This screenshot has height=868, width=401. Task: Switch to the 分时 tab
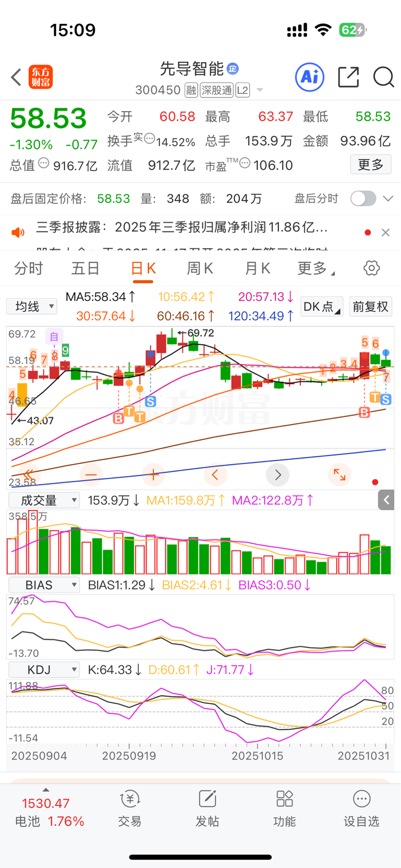click(28, 268)
